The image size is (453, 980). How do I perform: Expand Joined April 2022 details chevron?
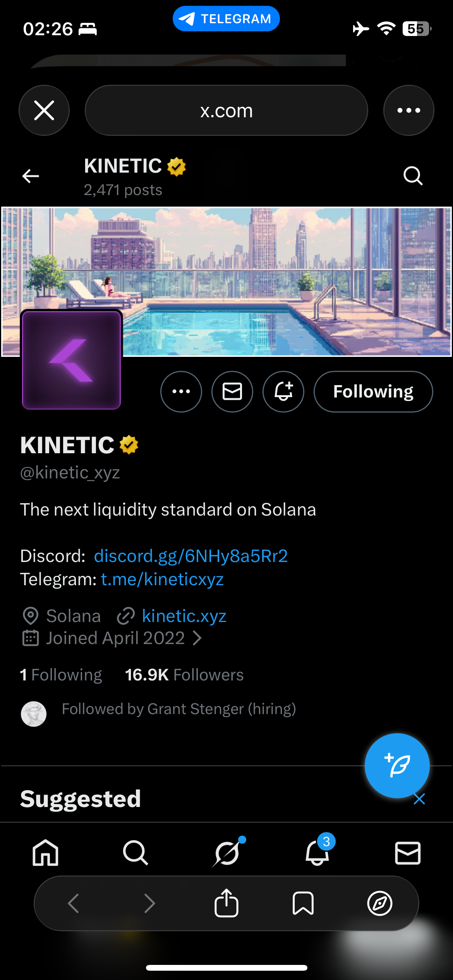coord(197,638)
